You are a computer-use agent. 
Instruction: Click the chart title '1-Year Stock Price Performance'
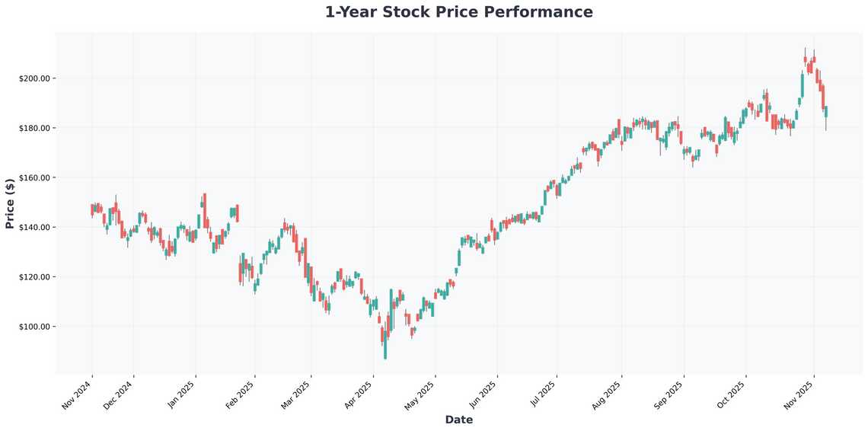(458, 12)
